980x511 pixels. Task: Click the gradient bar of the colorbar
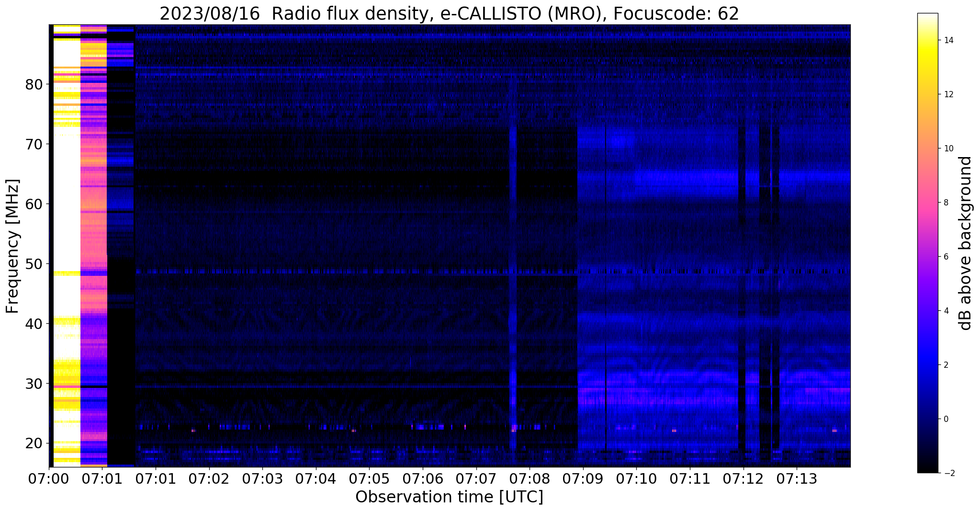tap(927, 243)
